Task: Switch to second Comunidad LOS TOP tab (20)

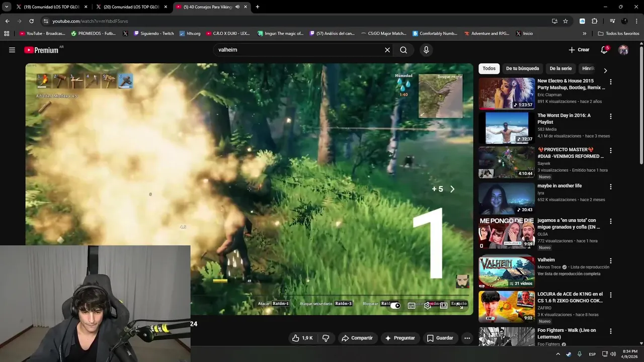Action: click(132, 7)
